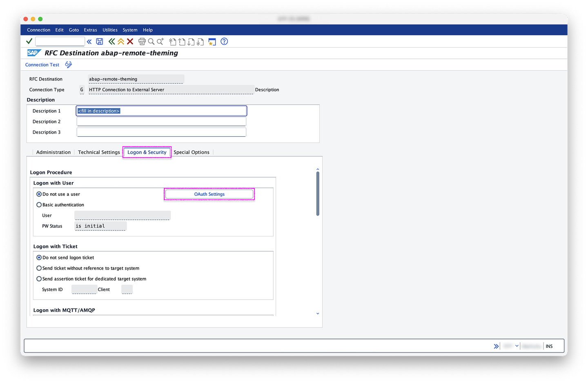The image size is (588, 383).
Task: Click the First Page icon
Action: 173,42
